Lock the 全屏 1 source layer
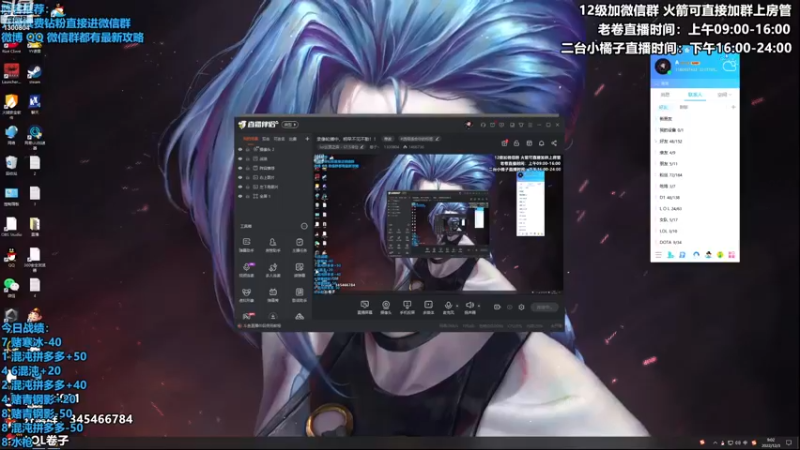Screen dimensions: 800x450 click(248, 196)
